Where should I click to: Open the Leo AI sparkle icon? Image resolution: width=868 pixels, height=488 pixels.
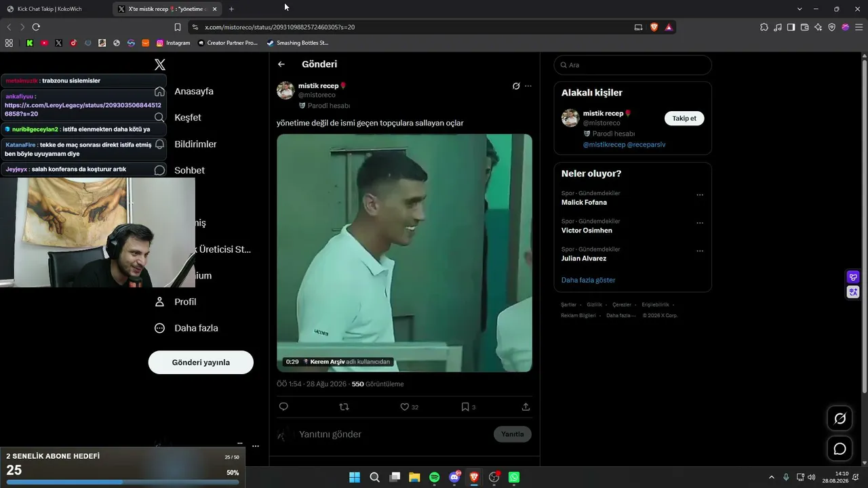[x=818, y=27]
